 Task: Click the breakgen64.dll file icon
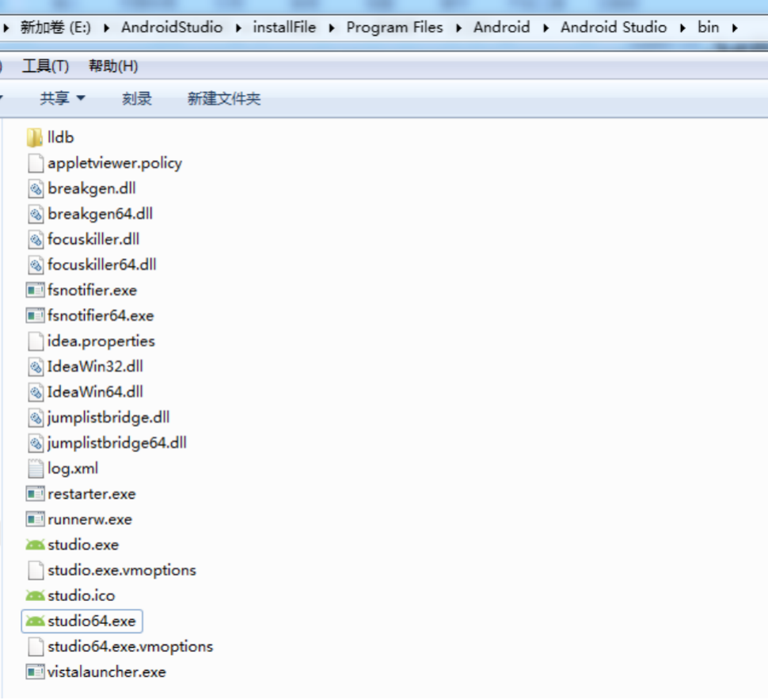(x=36, y=214)
